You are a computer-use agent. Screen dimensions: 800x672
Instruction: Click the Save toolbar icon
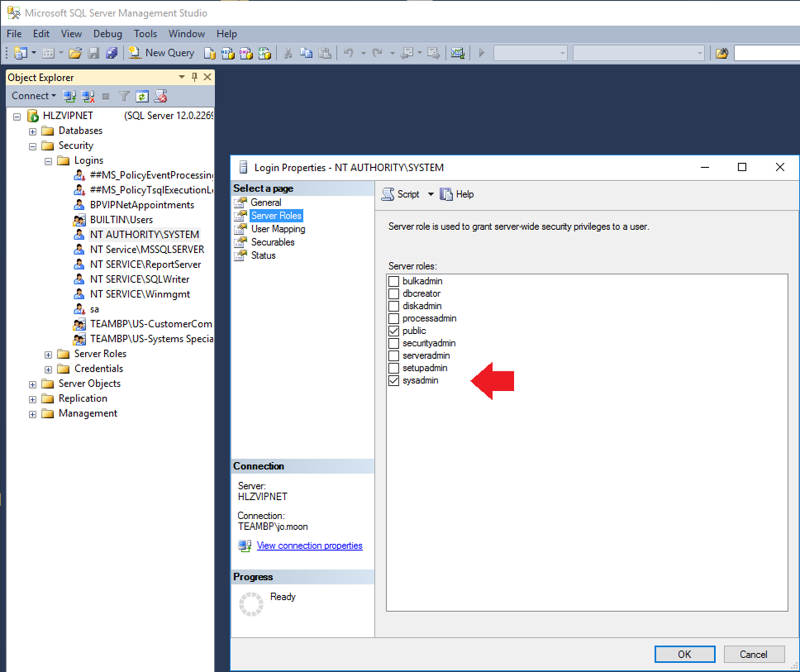pos(94,53)
